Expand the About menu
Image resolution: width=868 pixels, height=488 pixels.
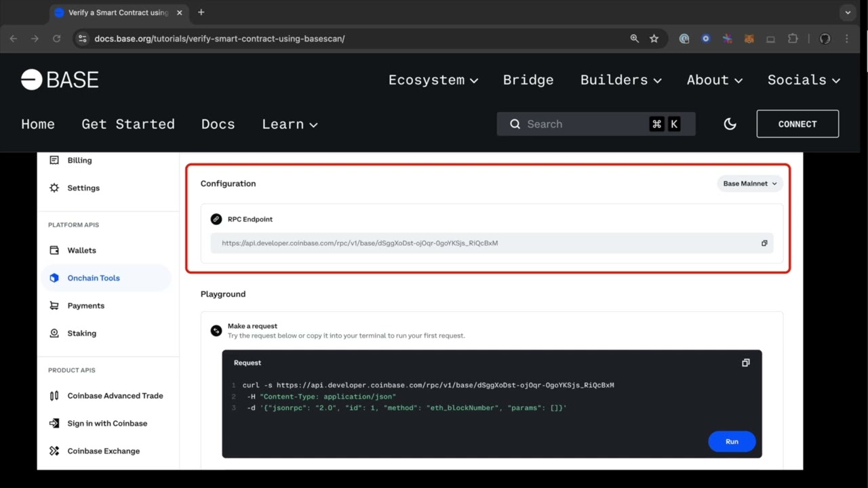click(x=714, y=80)
